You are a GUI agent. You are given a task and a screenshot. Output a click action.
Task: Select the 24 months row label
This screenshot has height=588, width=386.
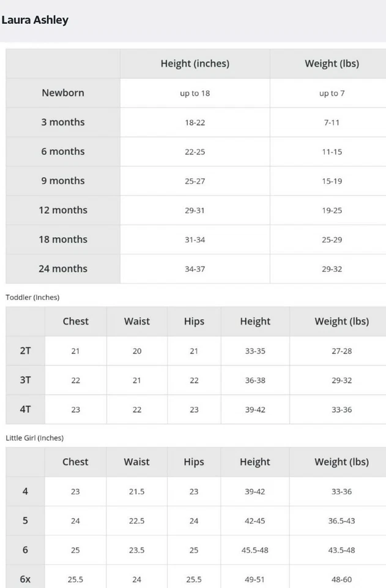63,268
